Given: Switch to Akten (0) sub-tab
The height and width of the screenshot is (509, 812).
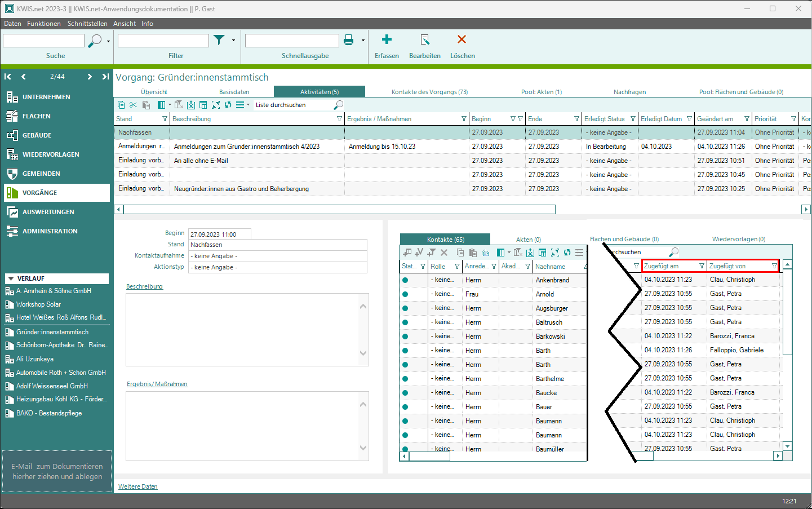Looking at the screenshot, I should 529,240.
